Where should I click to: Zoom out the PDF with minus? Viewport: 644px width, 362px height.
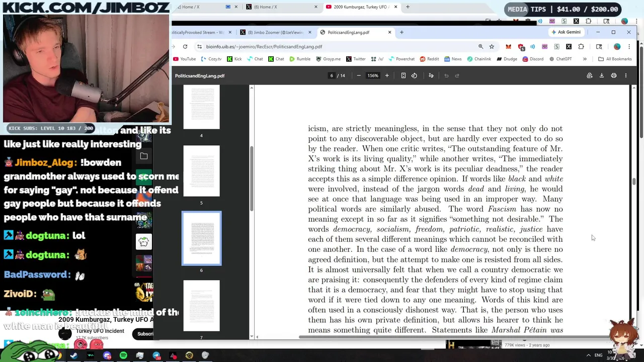tap(359, 75)
